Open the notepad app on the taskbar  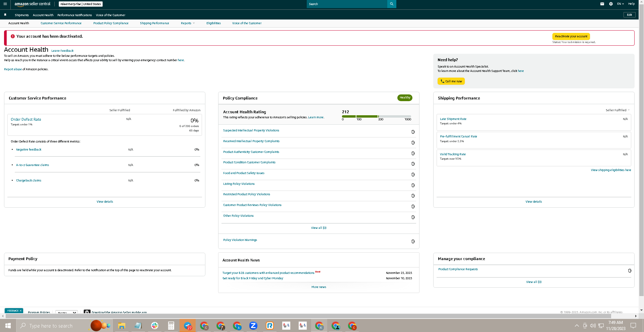tap(138, 326)
